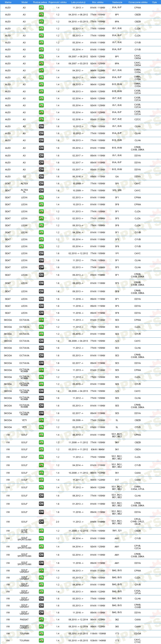Click the Oznaczenie silnika column header
The width and height of the screenshot is (161, 644).
[x=138, y=2]
